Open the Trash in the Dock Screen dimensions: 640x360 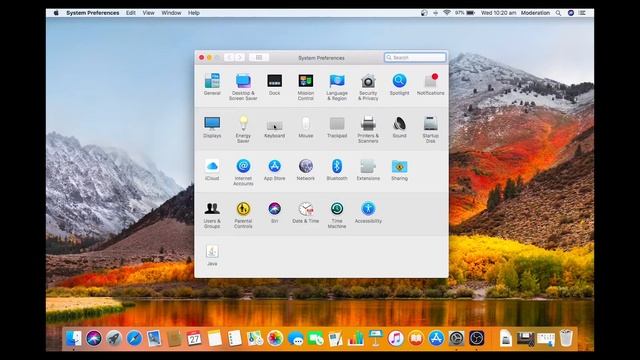pyautogui.click(x=566, y=338)
